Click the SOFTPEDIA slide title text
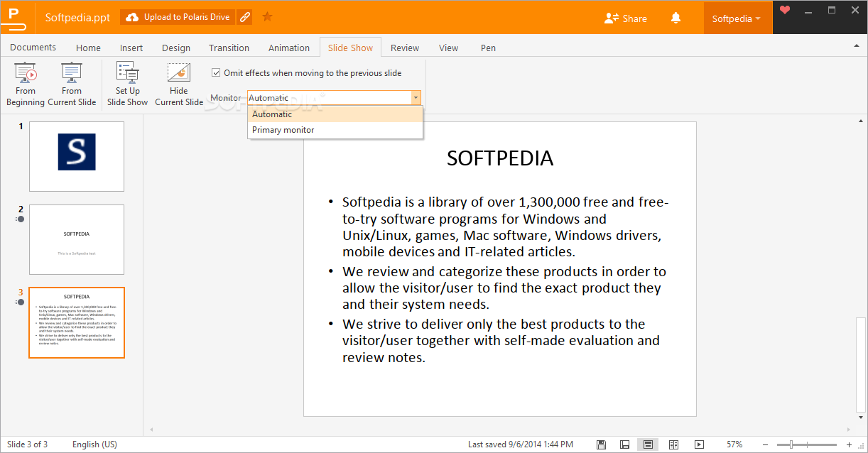The width and height of the screenshot is (868, 453). (500, 158)
